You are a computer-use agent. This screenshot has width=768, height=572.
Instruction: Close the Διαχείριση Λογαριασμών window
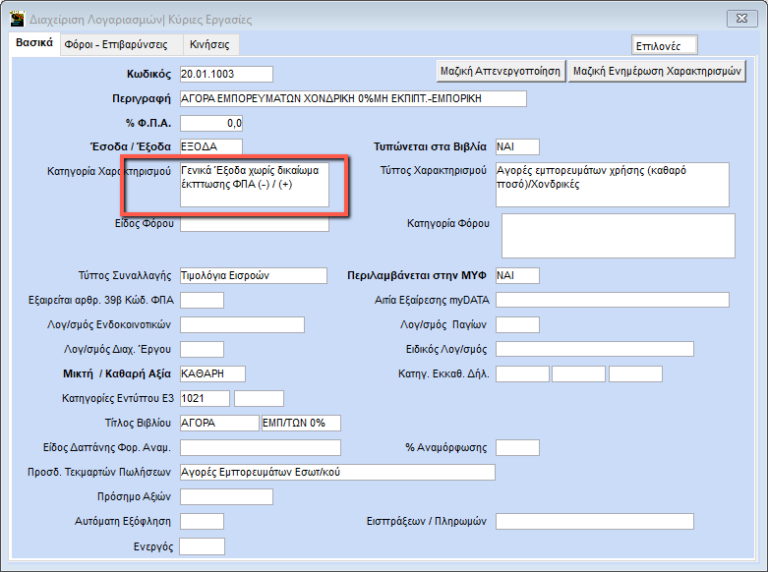click(738, 19)
